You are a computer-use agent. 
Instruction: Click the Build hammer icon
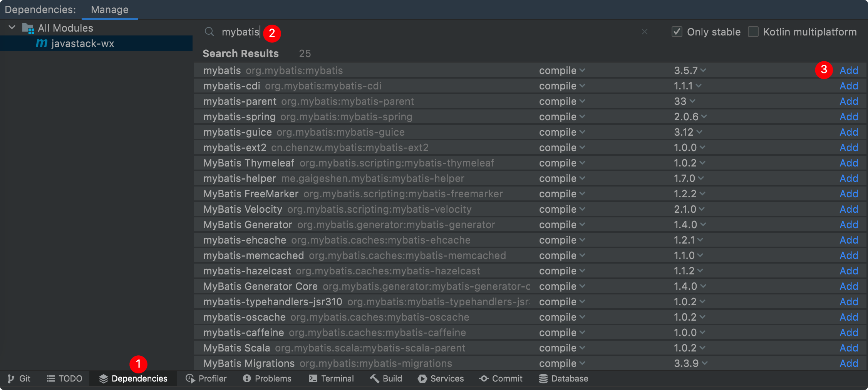click(x=374, y=379)
